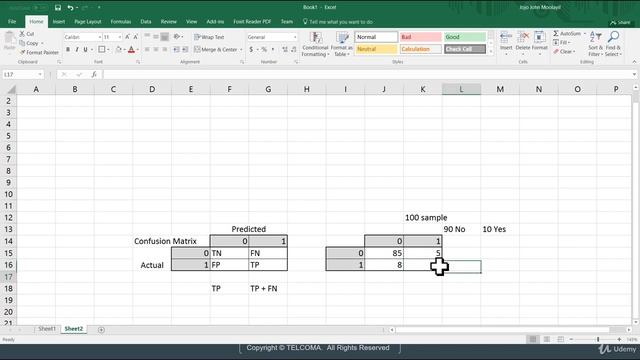This screenshot has height=360, width=640.
Task: Click the Increase Indent icon
Action: point(185,49)
